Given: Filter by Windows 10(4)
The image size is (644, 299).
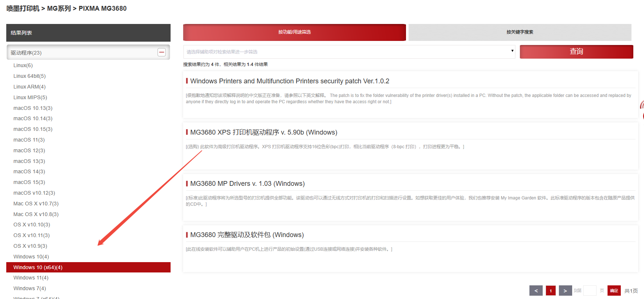Looking at the screenshot, I should [31, 257].
